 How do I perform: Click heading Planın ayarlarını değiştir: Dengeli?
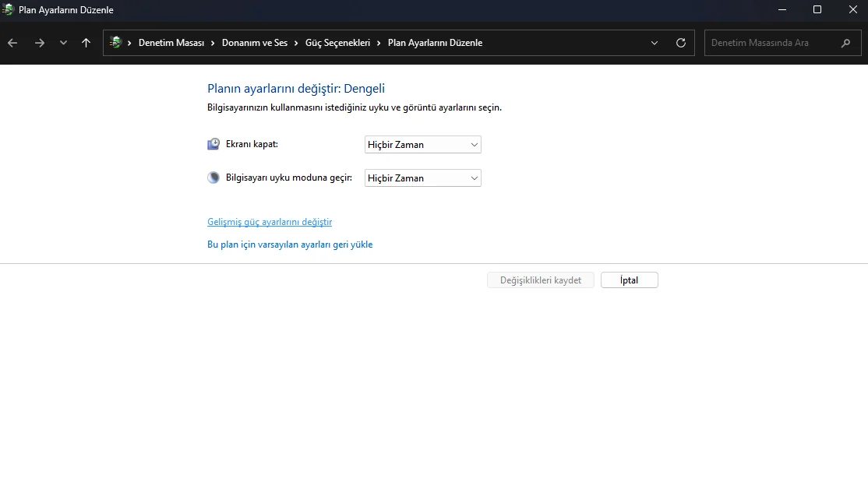coord(296,89)
